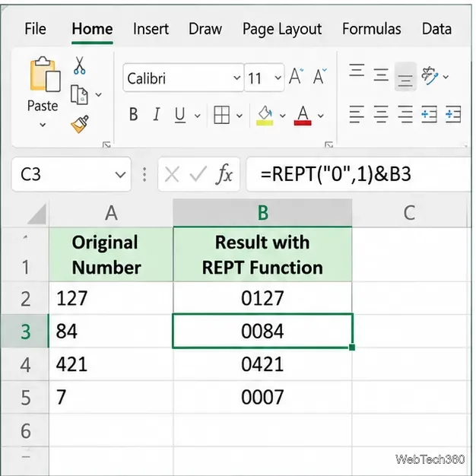This screenshot has width=476, height=476.
Task: Click the decrease indent icon
Action: (430, 114)
